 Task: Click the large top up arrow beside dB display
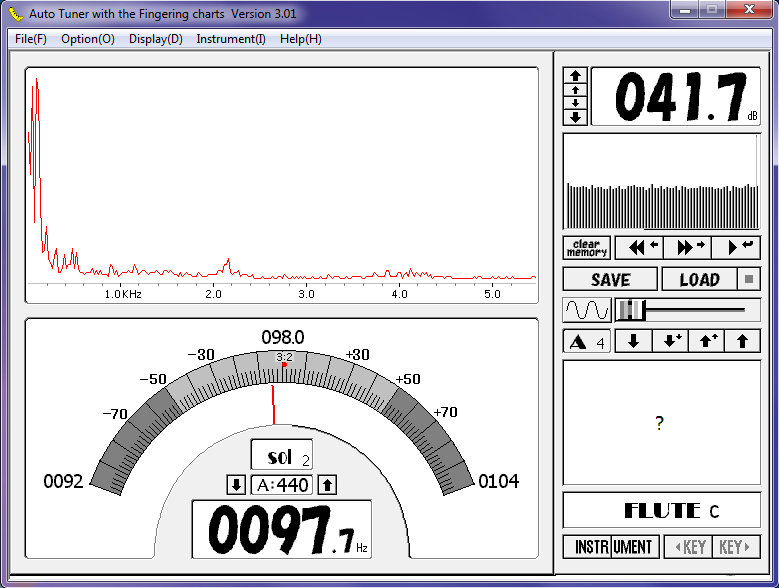coord(575,76)
